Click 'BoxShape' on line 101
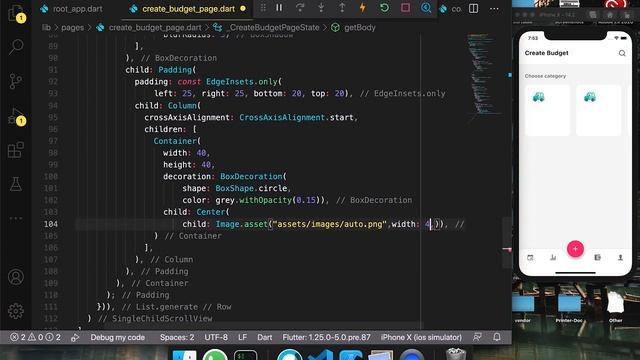This screenshot has width=640, height=360. pos(235,189)
